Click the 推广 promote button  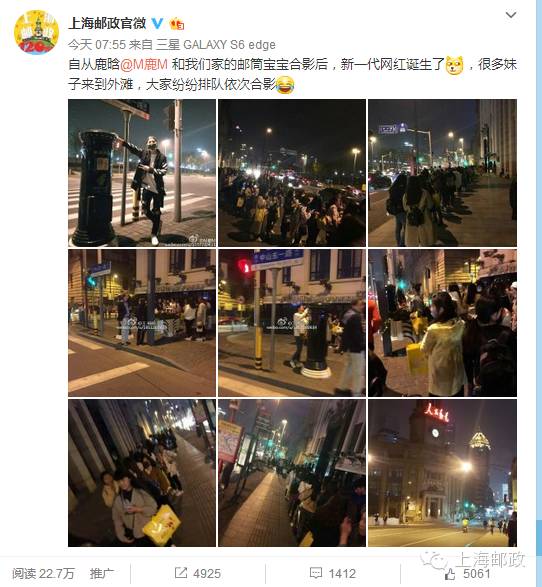(101, 573)
